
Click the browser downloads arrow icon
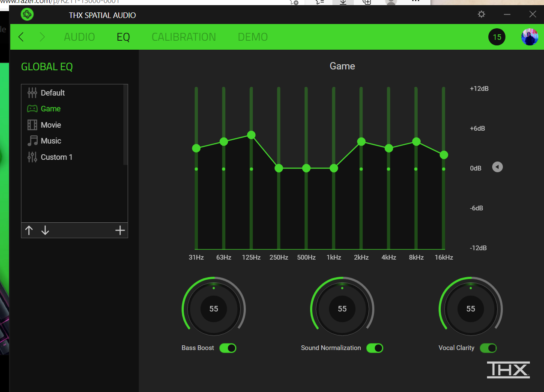click(343, 2)
